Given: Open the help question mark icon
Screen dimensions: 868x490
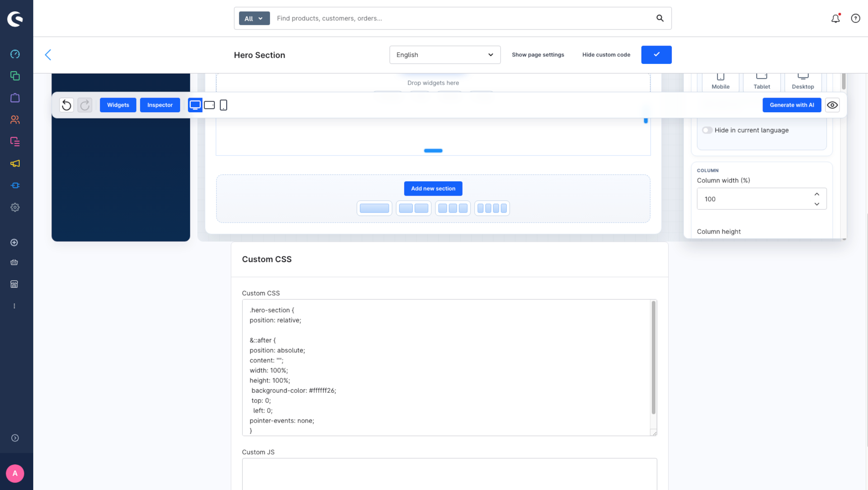Looking at the screenshot, I should pos(855,19).
